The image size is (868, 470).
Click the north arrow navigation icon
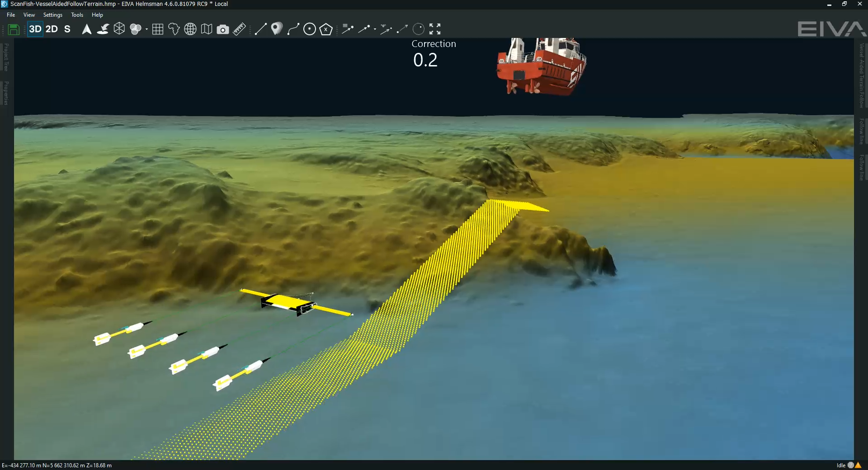(86, 29)
